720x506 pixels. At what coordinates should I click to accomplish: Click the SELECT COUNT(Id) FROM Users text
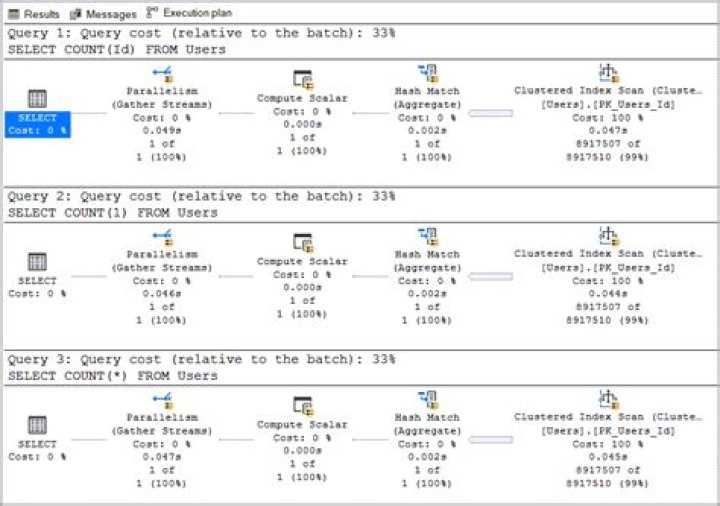click(117, 49)
